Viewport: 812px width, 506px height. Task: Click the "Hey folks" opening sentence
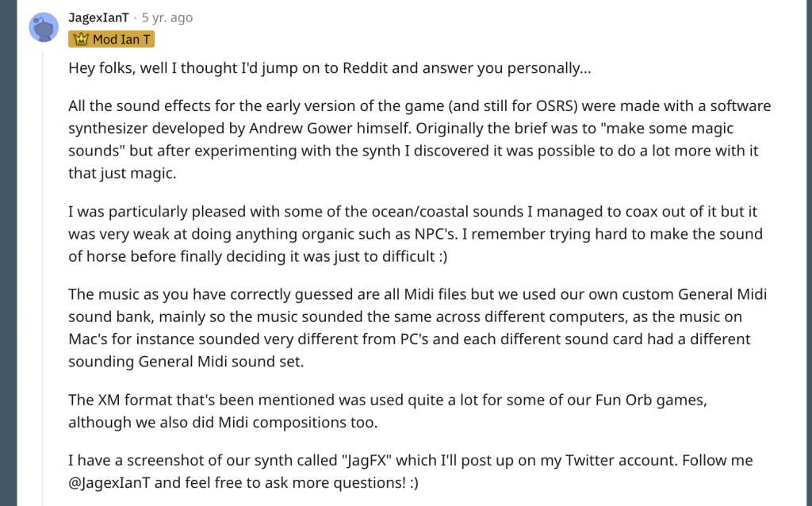pos(329,68)
